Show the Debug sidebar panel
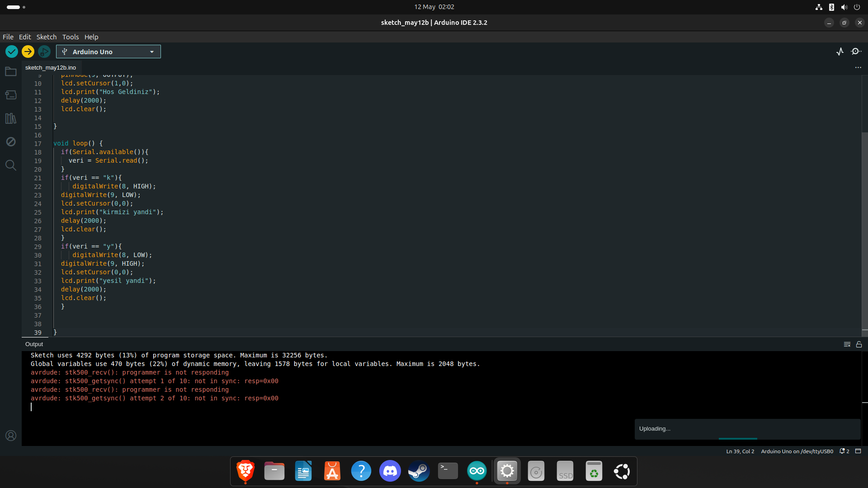The image size is (868, 488). pos(11,142)
